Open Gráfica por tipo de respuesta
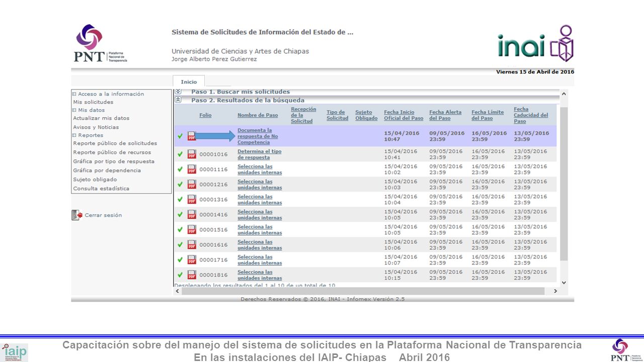This screenshot has width=644, height=362. [x=114, y=161]
